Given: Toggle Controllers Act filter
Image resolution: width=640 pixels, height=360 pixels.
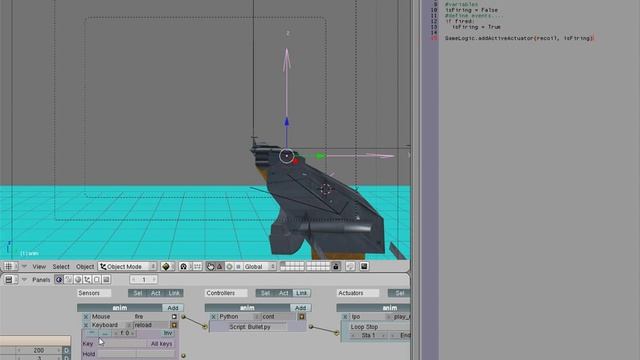Looking at the screenshot, I should pyautogui.click(x=283, y=293).
